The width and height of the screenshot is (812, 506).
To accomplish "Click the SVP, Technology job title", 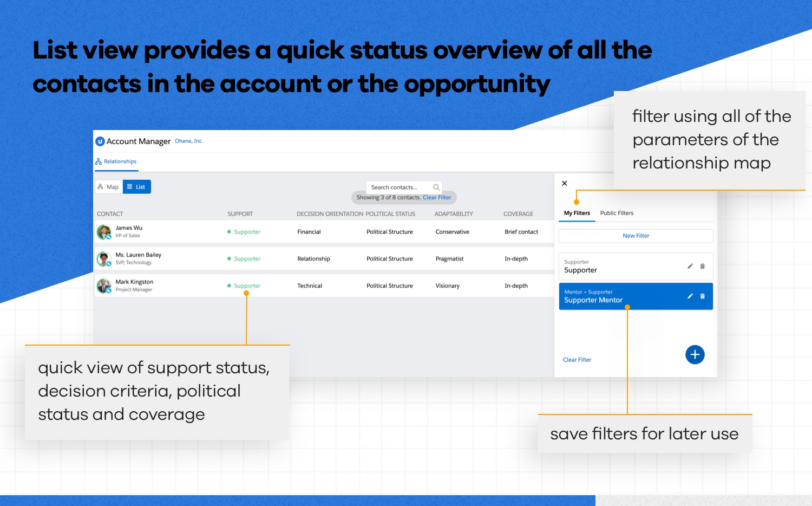I will pyautogui.click(x=134, y=263).
